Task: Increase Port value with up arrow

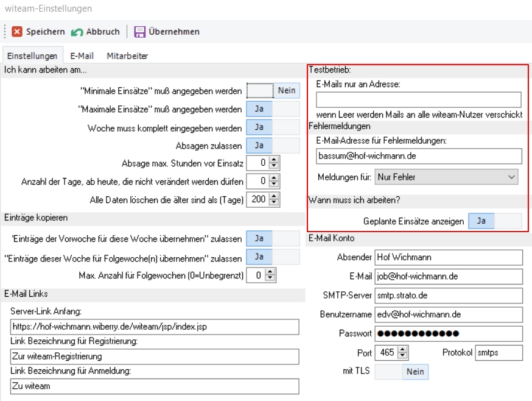Action: coord(403,350)
